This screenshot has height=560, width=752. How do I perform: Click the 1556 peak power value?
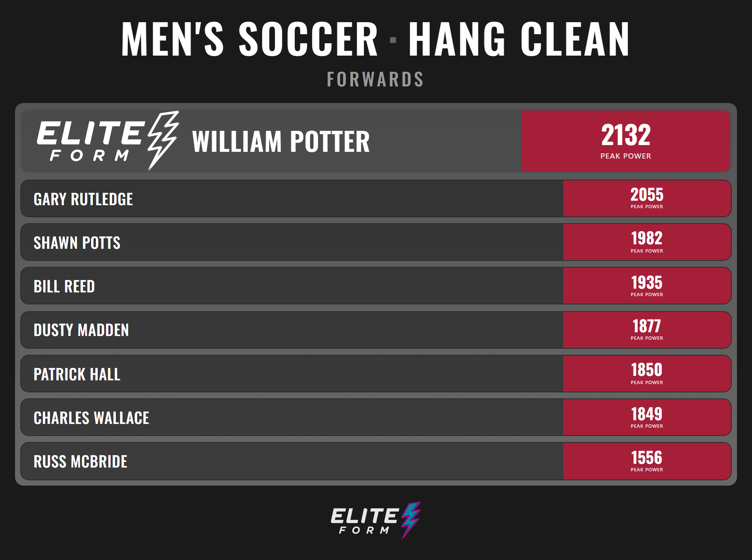[647, 458]
